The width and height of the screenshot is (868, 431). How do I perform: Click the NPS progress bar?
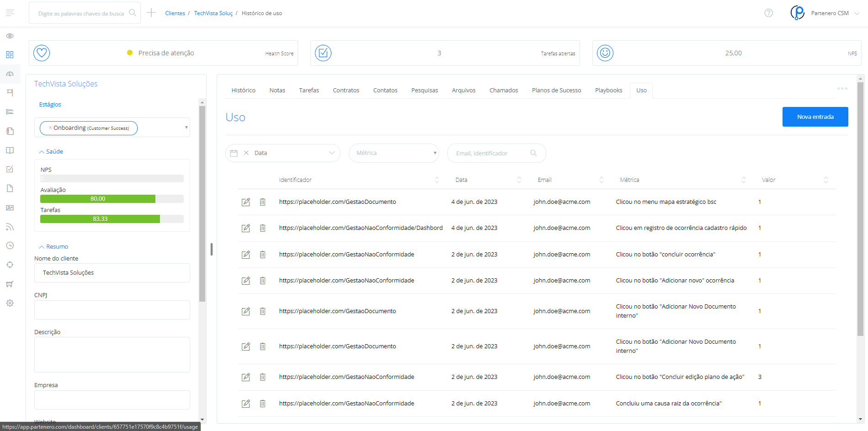(x=112, y=179)
